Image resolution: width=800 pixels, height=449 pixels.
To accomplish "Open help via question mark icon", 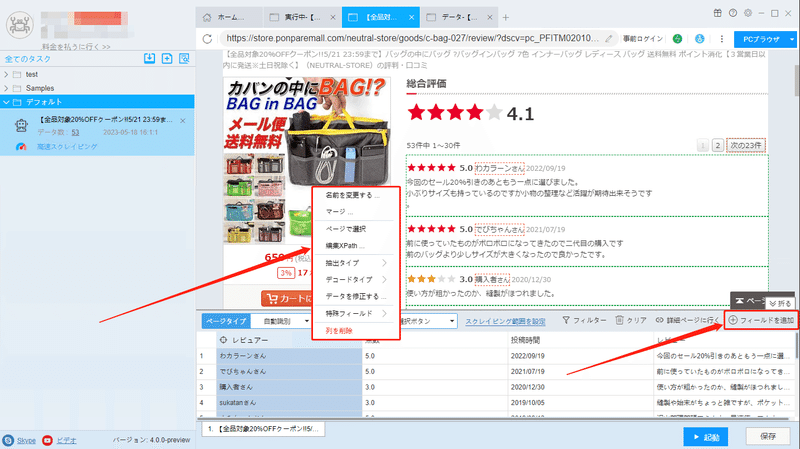I will [733, 13].
